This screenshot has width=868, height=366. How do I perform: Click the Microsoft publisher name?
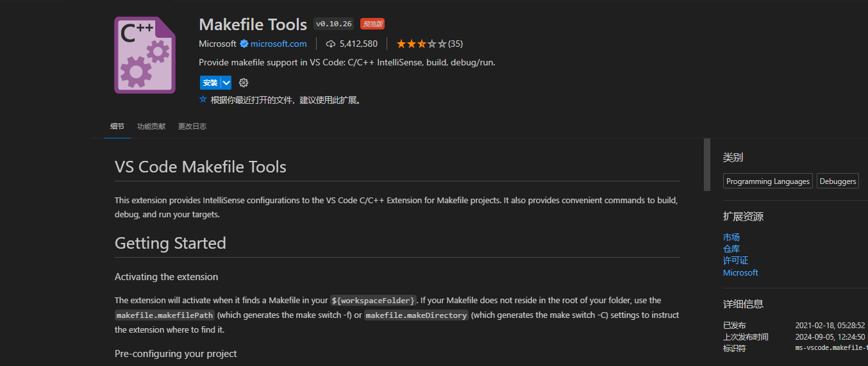217,44
